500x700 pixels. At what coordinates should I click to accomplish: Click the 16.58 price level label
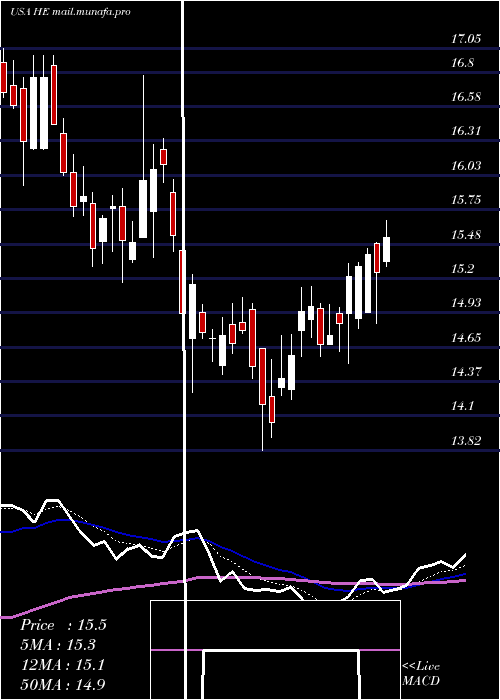point(466,97)
